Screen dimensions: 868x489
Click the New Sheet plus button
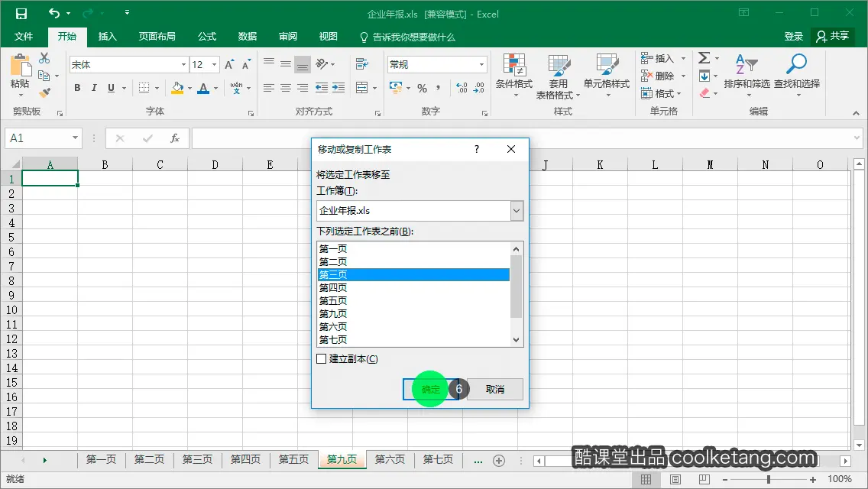click(499, 461)
